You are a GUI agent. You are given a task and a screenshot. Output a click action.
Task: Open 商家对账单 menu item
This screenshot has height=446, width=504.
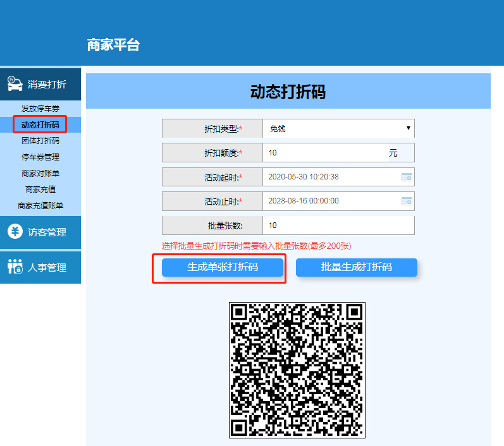(x=40, y=173)
